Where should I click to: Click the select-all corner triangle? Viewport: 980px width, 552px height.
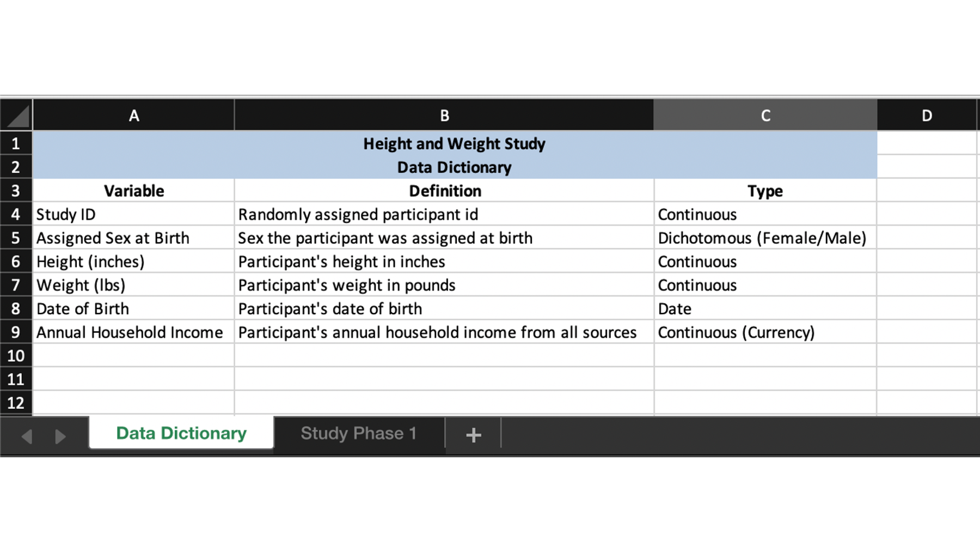click(17, 115)
